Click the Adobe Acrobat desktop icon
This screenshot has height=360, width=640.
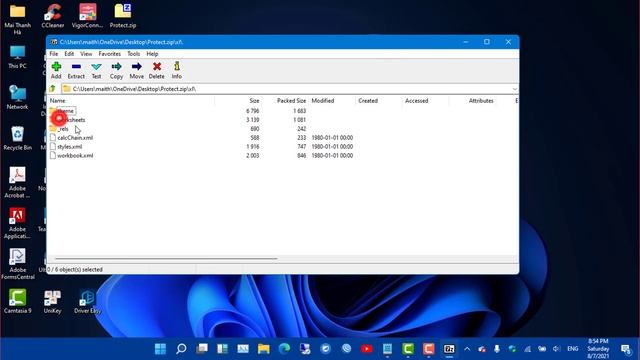pos(17,182)
